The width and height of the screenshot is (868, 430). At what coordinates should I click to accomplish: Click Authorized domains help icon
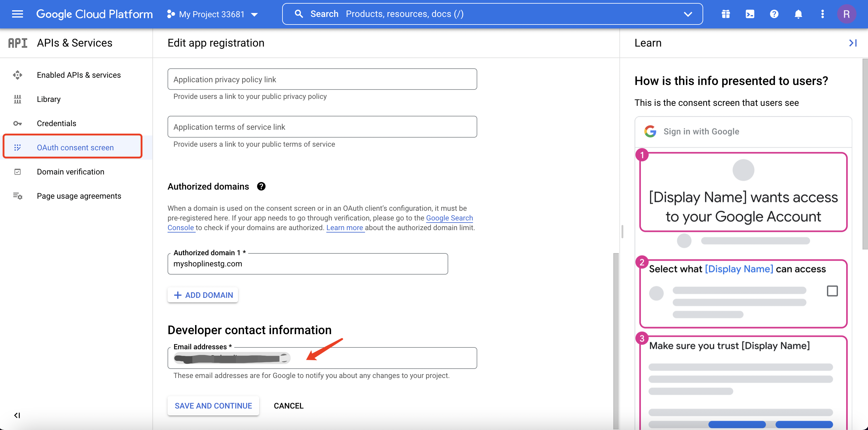(261, 186)
